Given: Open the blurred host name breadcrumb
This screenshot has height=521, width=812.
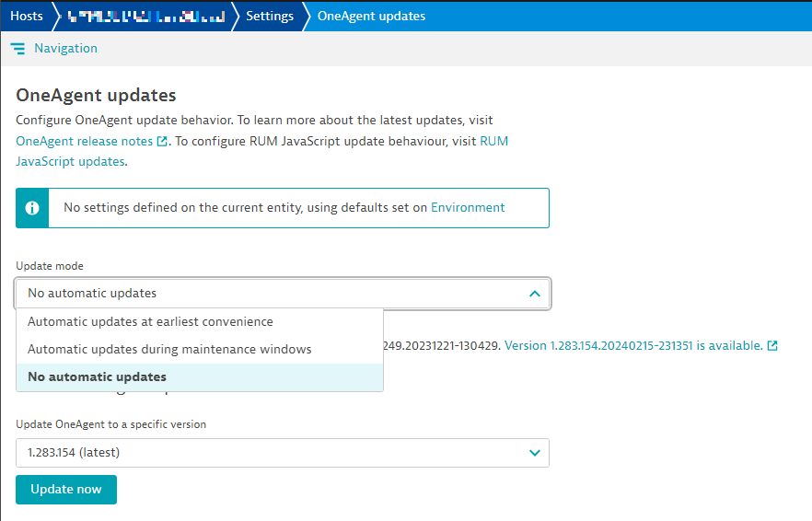Looking at the screenshot, I should 146,17.
